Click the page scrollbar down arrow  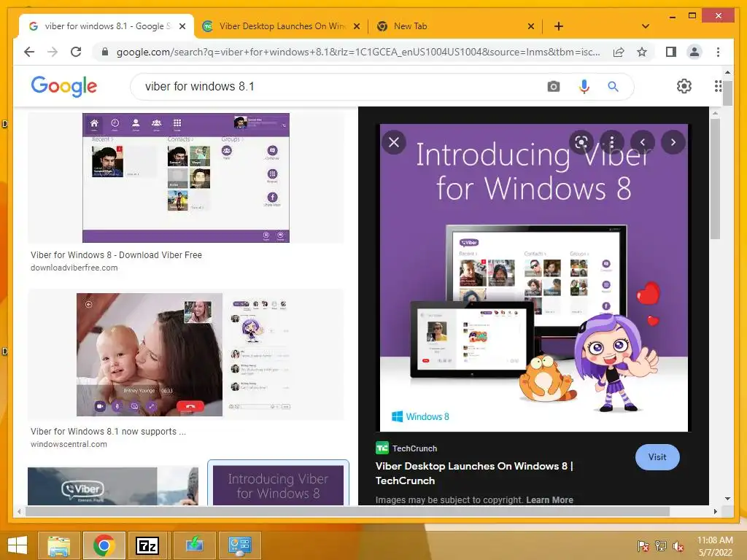(x=727, y=499)
